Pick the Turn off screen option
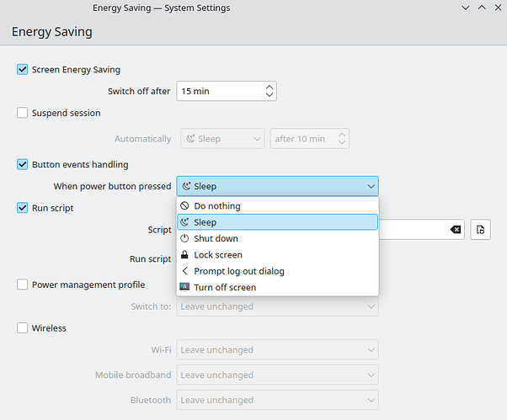 (224, 288)
